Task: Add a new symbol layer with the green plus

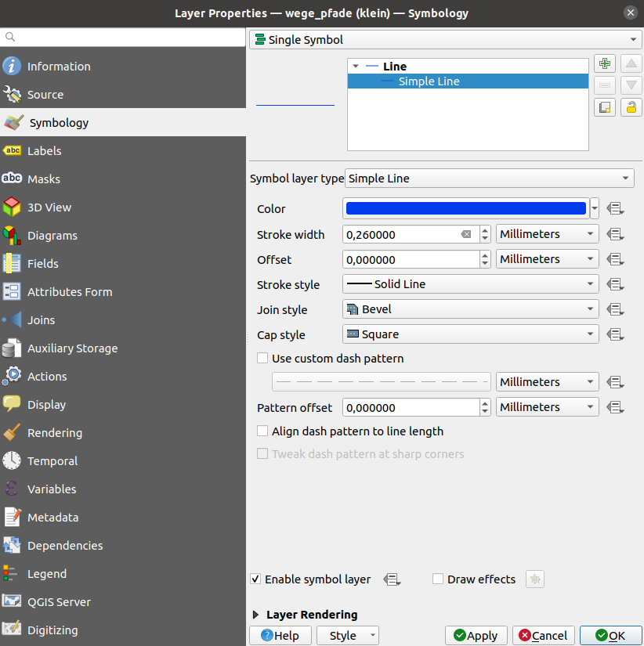Action: [x=604, y=63]
